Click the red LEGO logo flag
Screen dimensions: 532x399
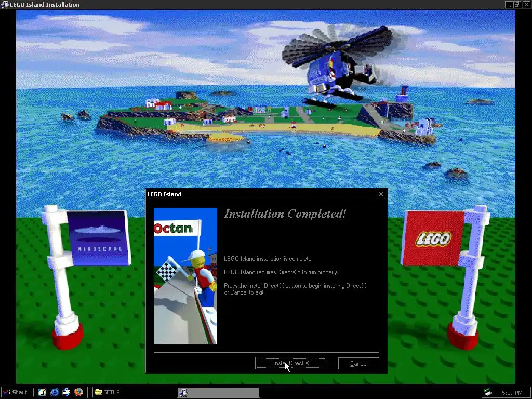pyautogui.click(x=434, y=238)
